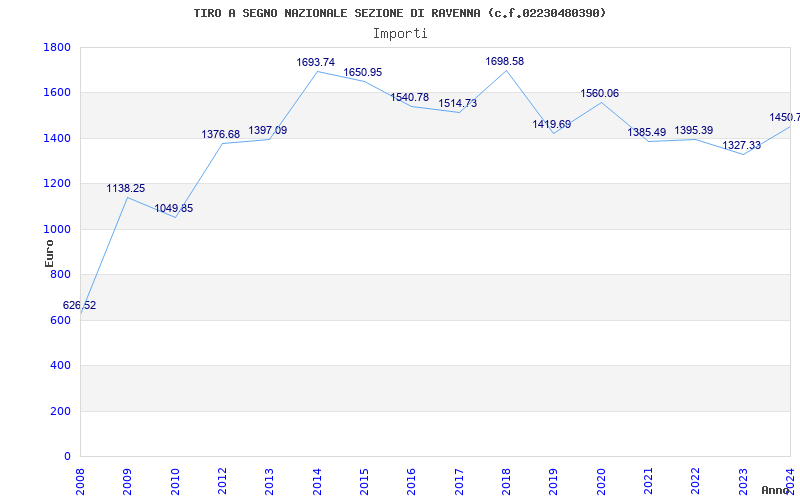Click y-axis tick 1600
Viewport: 800px width, 500px height.
pyautogui.click(x=57, y=93)
